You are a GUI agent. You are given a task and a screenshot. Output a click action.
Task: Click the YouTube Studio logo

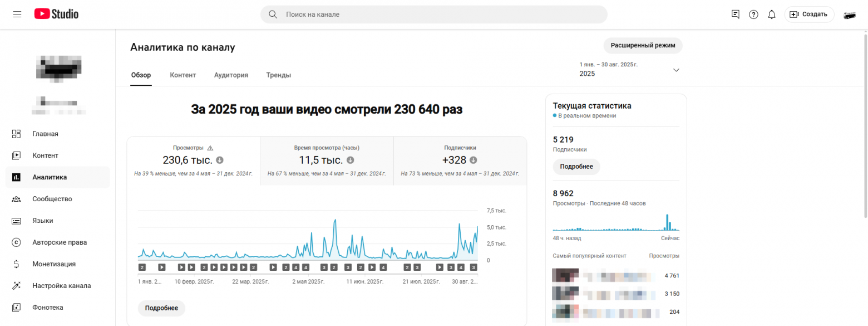click(56, 14)
